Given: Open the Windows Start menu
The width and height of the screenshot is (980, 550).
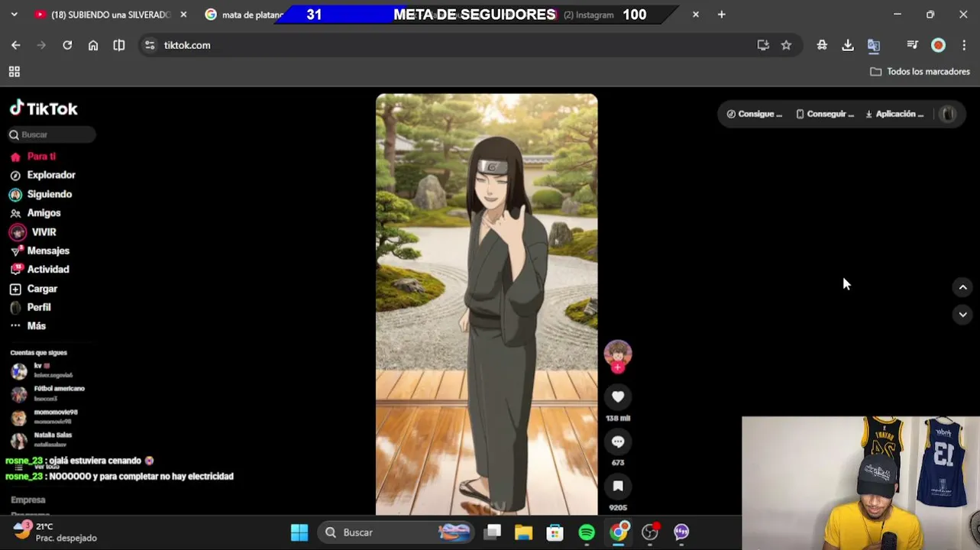Looking at the screenshot, I should point(299,532).
